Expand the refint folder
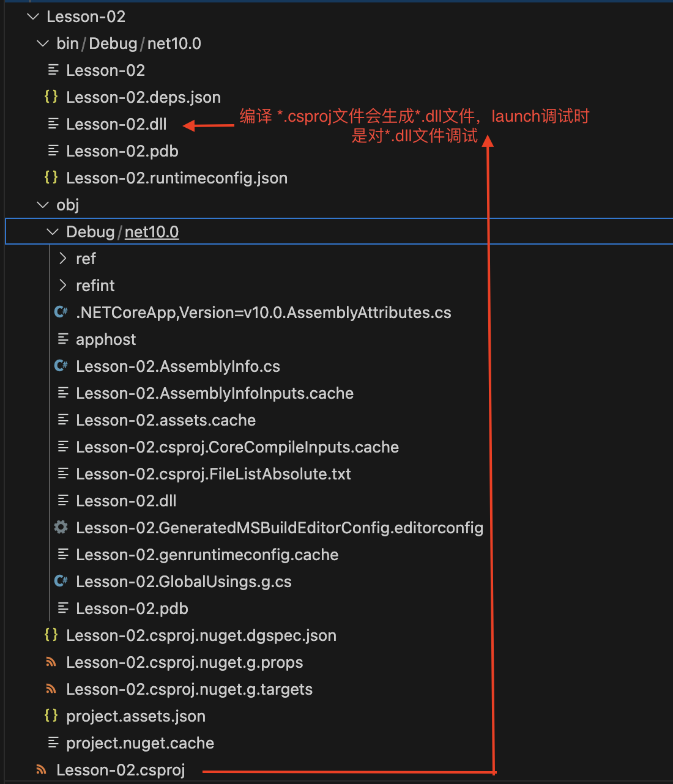This screenshot has height=784, width=673. [62, 286]
